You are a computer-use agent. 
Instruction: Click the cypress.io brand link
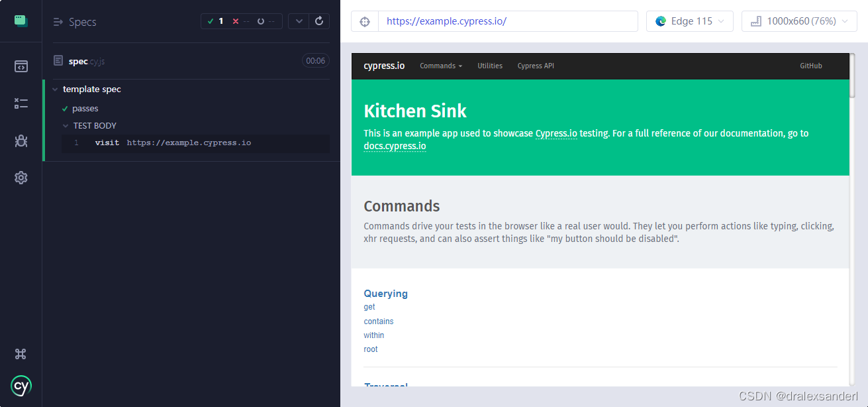[384, 66]
